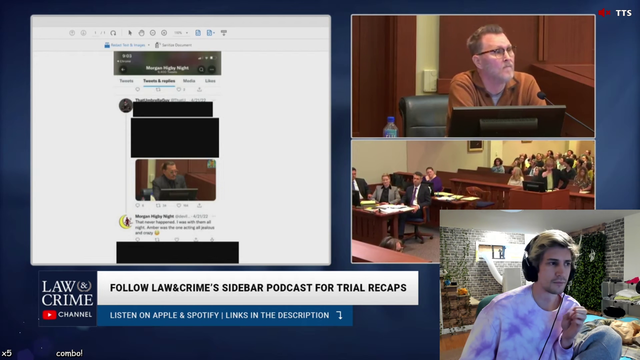Click reply icon under the courtroom photo tweet
Screen dimensions: 640x360
(x=138, y=205)
